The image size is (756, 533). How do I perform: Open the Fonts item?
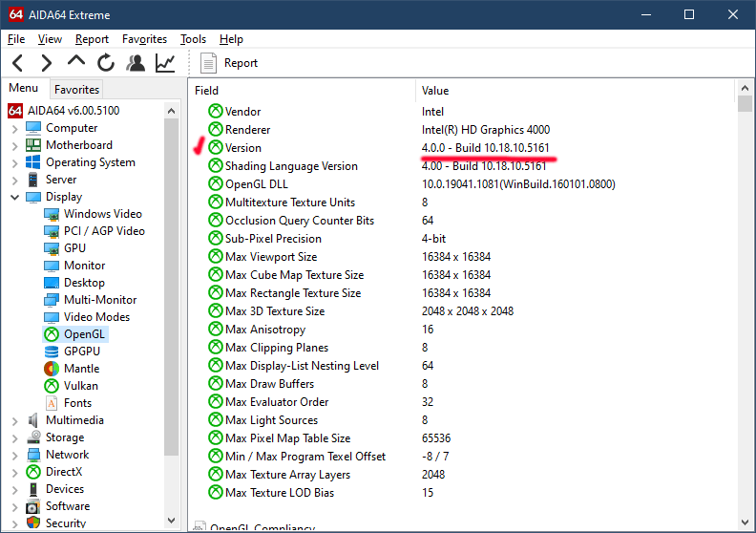68,403
